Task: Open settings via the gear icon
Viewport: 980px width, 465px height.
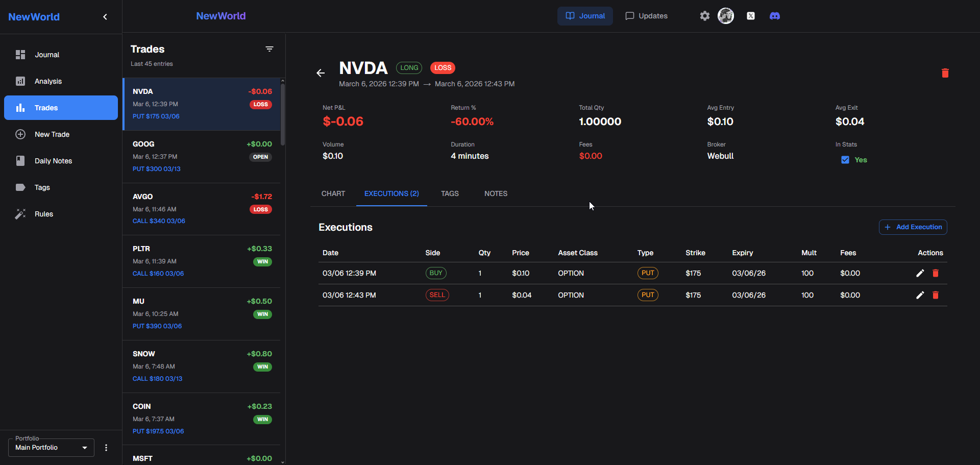Action: (x=705, y=16)
